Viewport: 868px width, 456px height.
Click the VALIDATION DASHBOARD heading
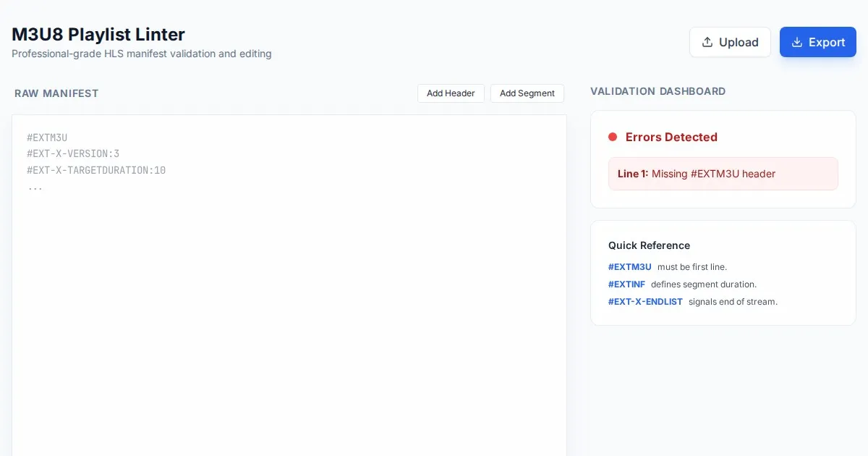pyautogui.click(x=658, y=91)
